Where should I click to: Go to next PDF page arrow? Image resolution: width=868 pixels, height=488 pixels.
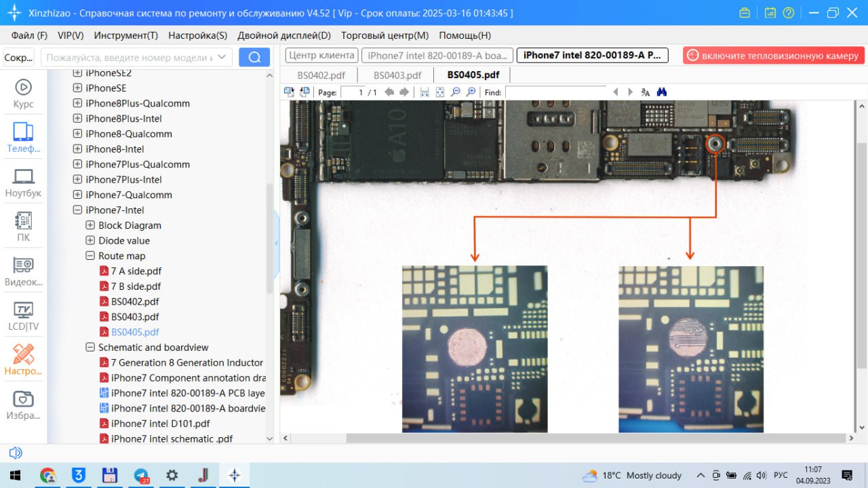click(404, 92)
